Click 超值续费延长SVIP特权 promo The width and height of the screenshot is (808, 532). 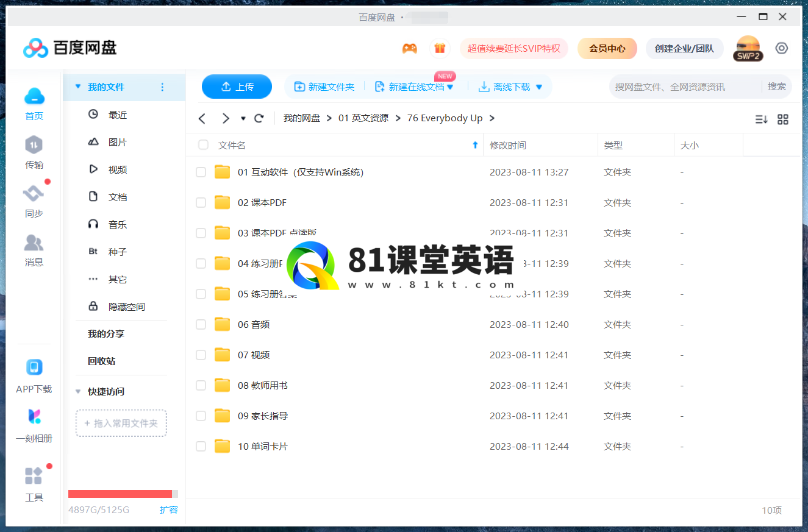pos(514,48)
